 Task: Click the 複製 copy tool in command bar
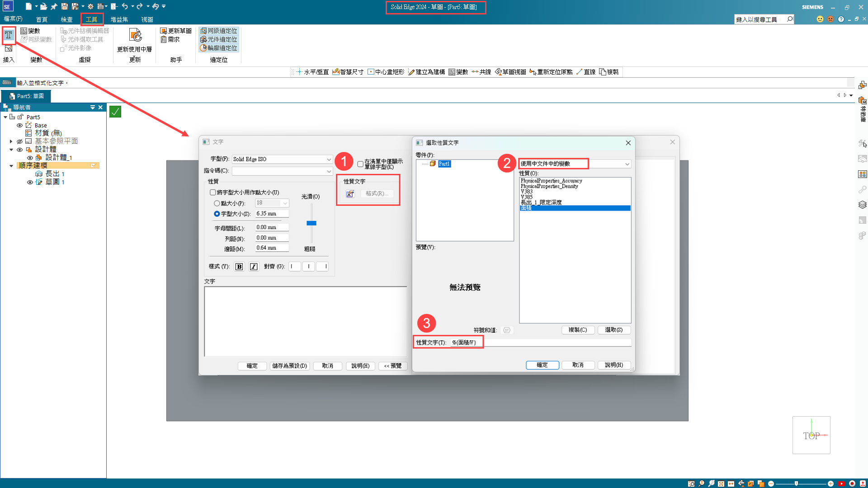click(609, 72)
